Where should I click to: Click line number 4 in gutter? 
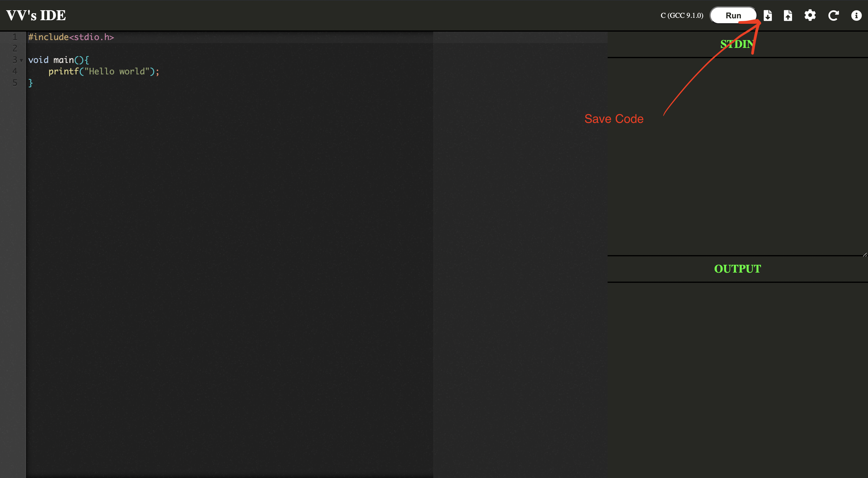coord(14,71)
